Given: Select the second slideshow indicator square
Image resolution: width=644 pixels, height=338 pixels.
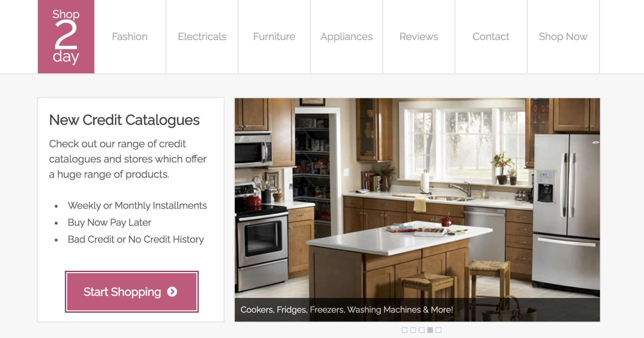Looking at the screenshot, I should tap(413, 330).
